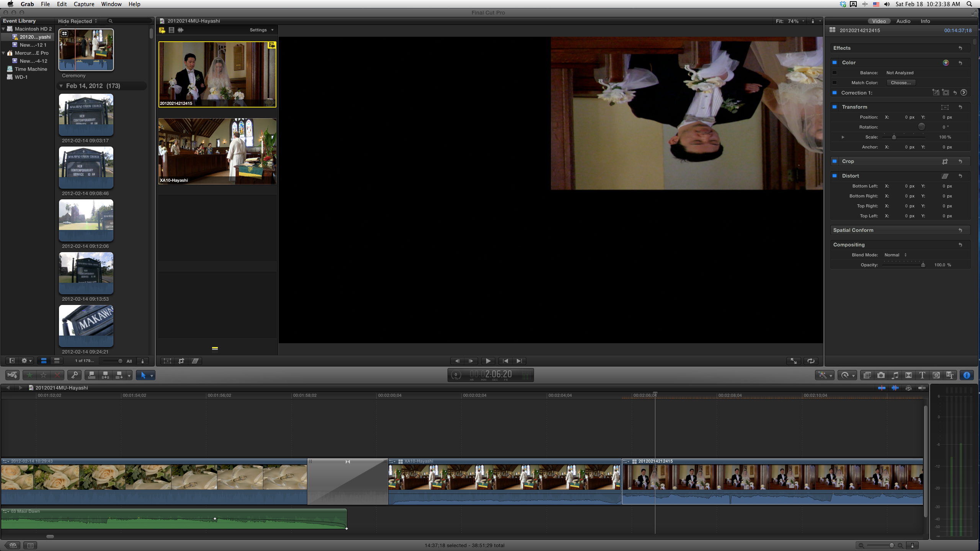Enable the Match Color checkbox

835,83
